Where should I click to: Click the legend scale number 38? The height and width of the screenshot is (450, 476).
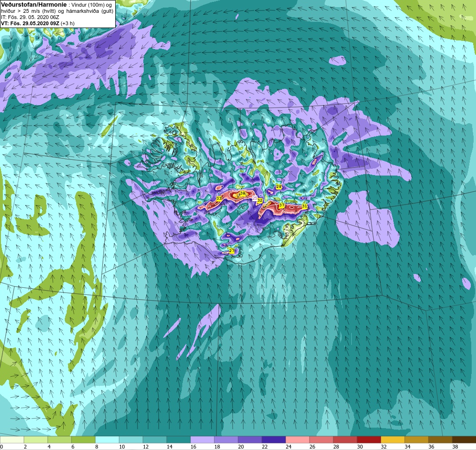click(x=455, y=447)
